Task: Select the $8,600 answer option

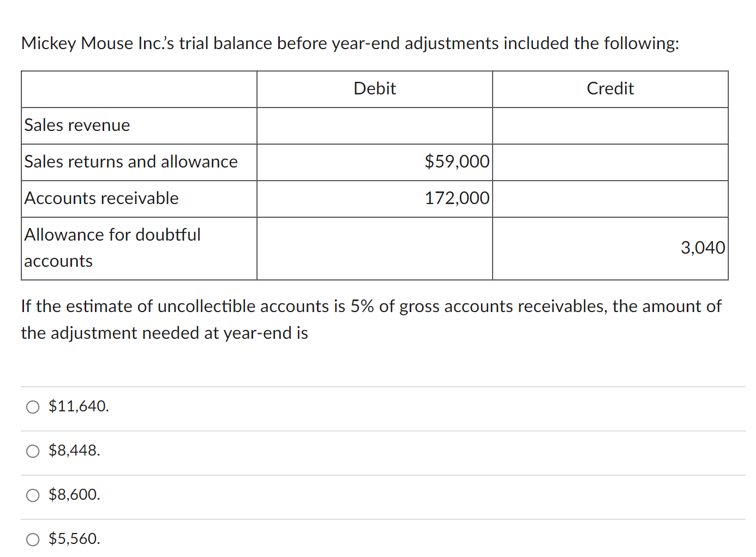Action: (33, 495)
